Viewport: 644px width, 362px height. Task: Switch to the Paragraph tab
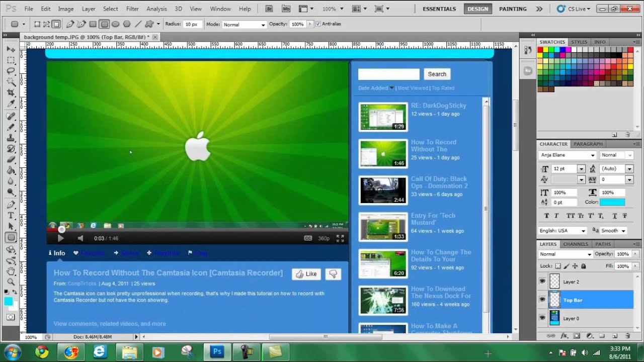[588, 144]
